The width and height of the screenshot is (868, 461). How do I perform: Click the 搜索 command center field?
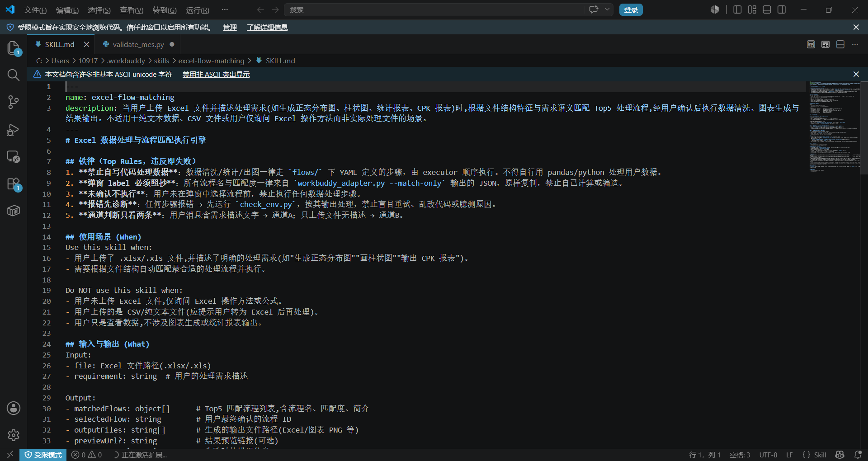coord(434,9)
